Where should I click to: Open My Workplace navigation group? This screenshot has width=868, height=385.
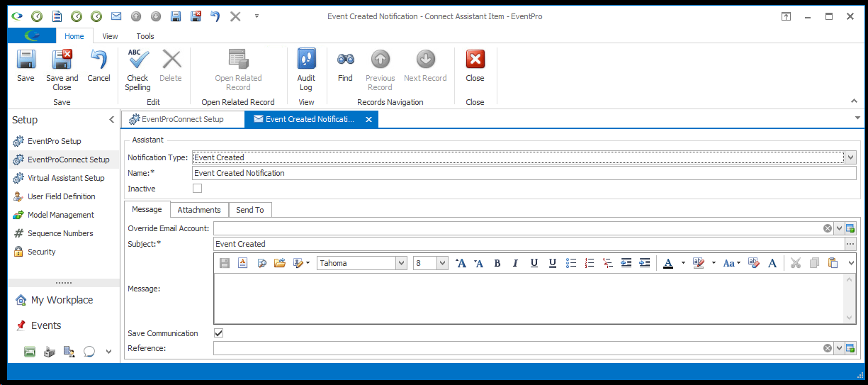[x=62, y=300]
